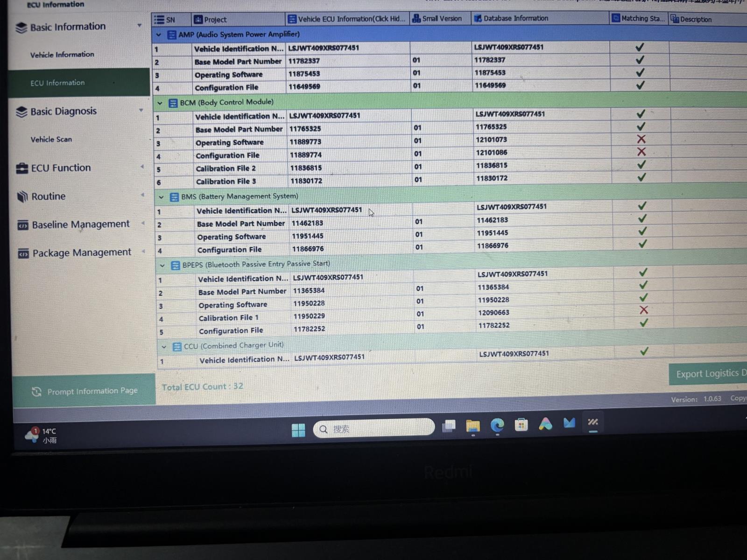Click the Windows taskbar search box
Image resolution: width=747 pixels, height=560 pixels.
click(373, 428)
